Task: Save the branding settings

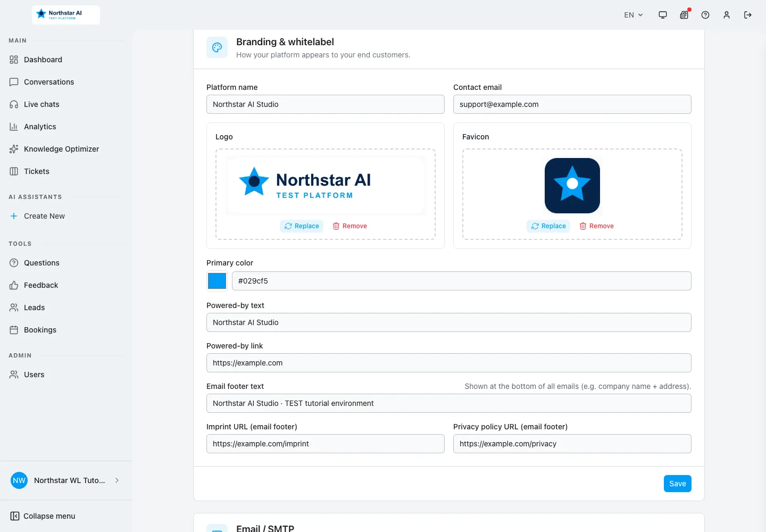Action: coord(678,484)
